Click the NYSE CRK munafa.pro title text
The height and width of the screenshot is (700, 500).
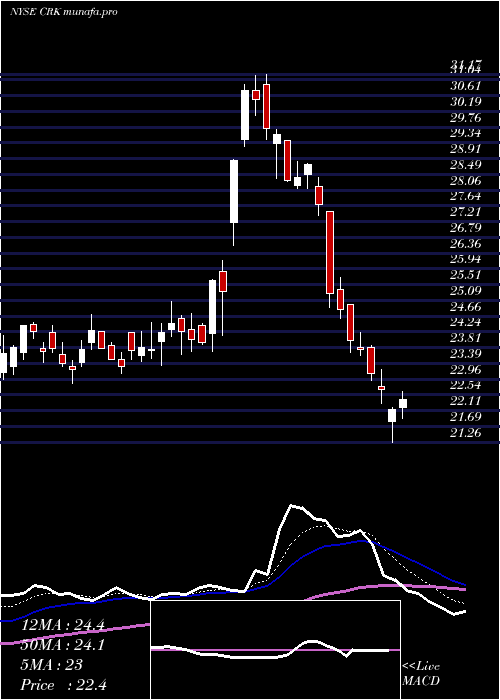(63, 12)
